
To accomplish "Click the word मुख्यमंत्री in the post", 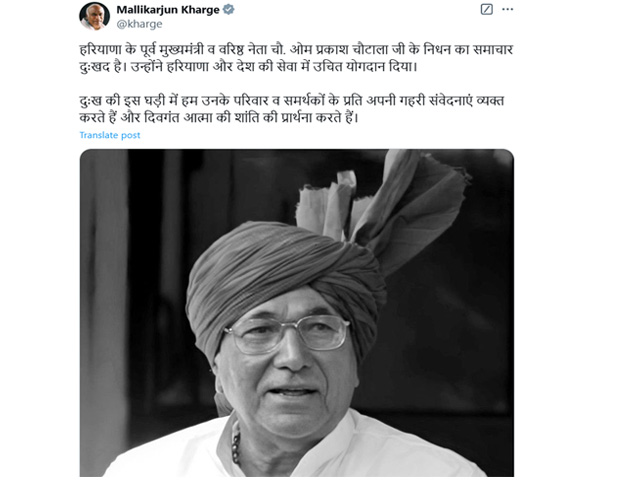I will (x=178, y=50).
